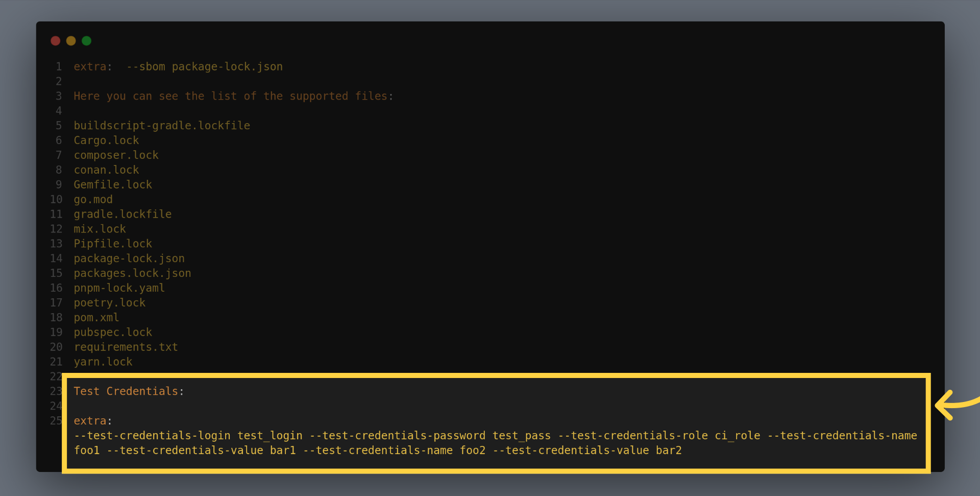Click the 'pom.xml' line
Screen dimensions: 980x496
96,318
